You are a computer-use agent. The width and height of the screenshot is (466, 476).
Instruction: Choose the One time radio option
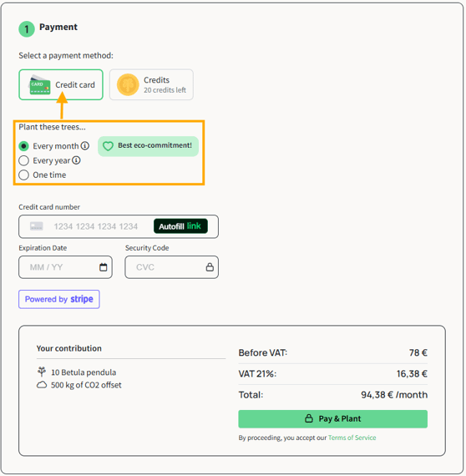[x=23, y=175]
